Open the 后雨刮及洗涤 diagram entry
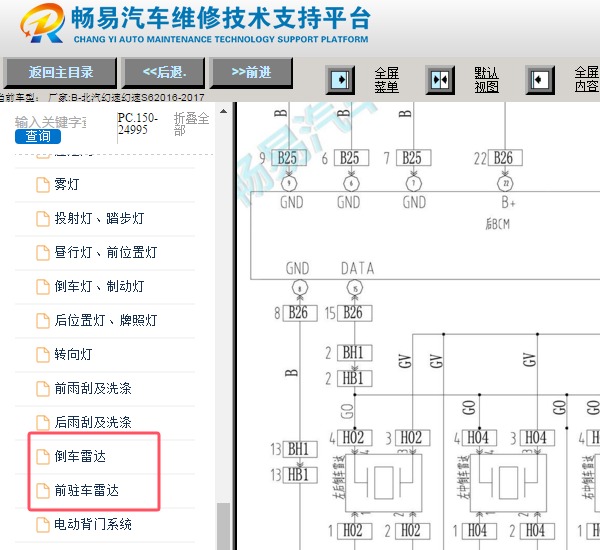This screenshot has height=550, width=600. [x=93, y=422]
